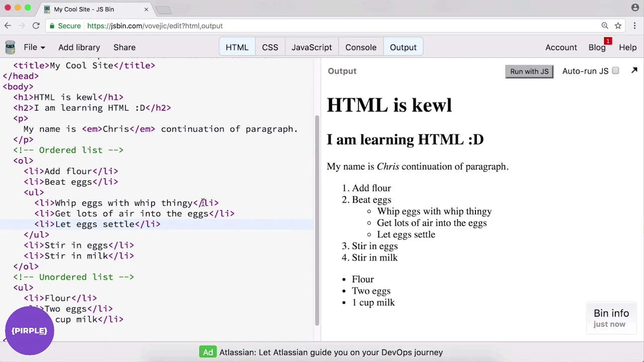Click 'Add flour' in the output list
The width and height of the screenshot is (644, 362).
(x=371, y=188)
